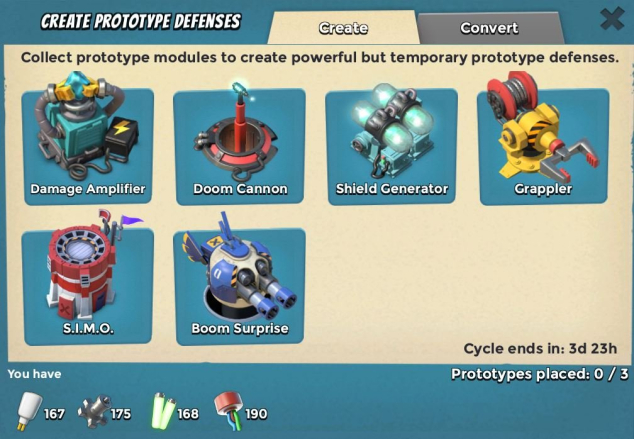Viewport: 634px width, 439px height.
Task: Choose the Doom Cannon prototype
Action: (x=239, y=147)
